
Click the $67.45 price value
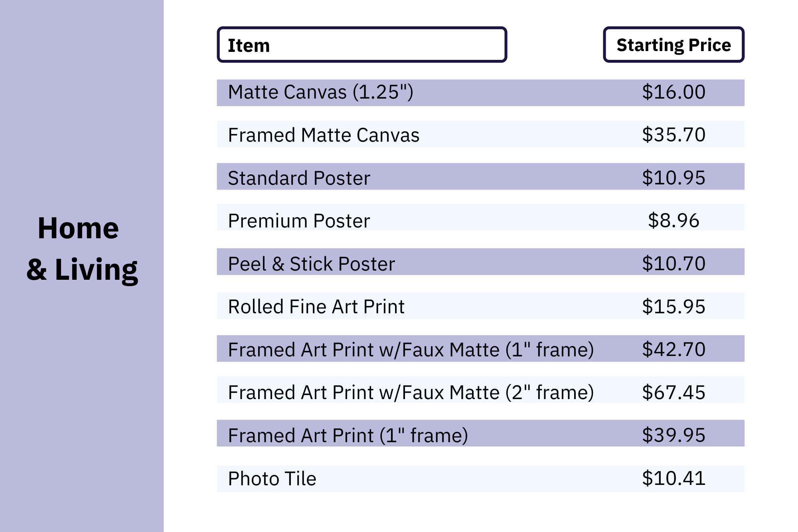(674, 392)
